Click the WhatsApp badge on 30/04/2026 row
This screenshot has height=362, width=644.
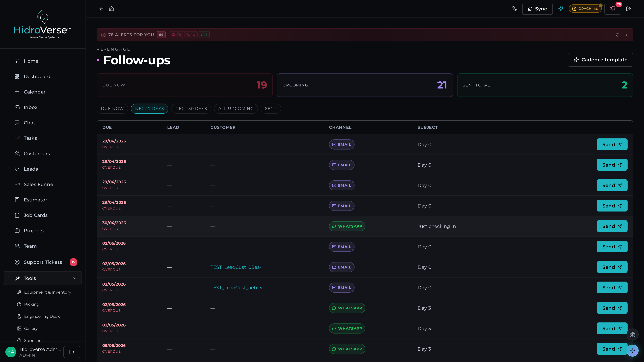tap(347, 226)
